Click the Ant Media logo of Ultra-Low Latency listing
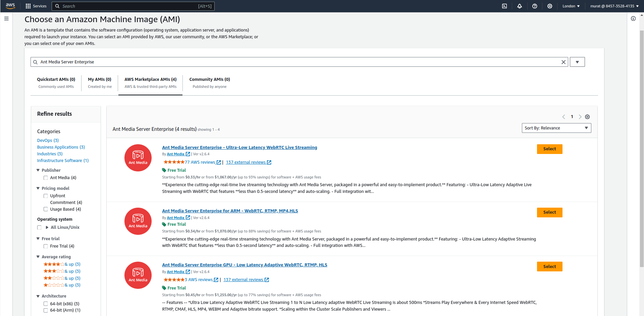 coord(138,158)
